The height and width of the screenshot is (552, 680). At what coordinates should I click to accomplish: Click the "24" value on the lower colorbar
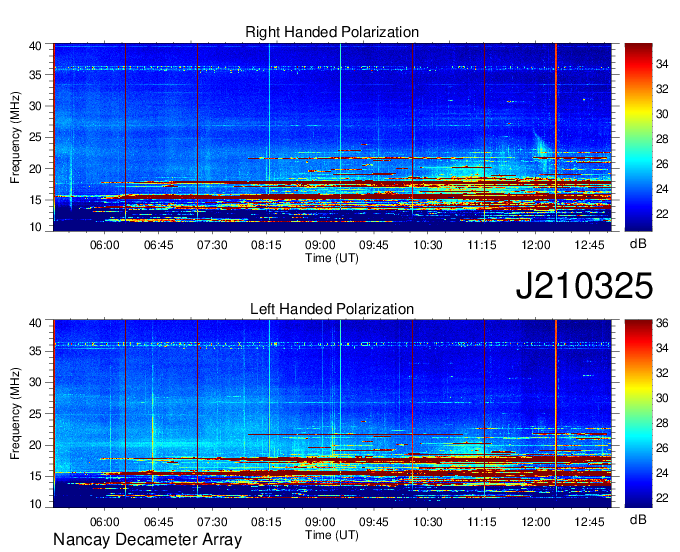click(x=662, y=473)
